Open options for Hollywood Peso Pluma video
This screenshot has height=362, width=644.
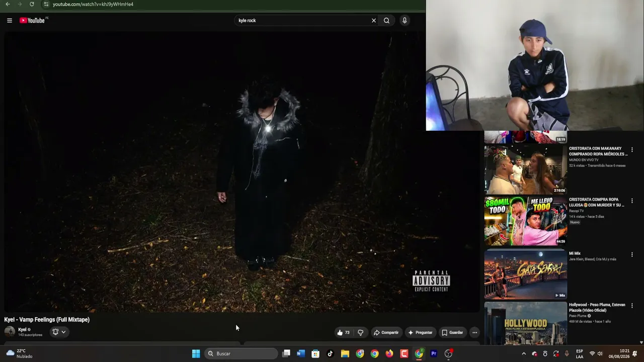pyautogui.click(x=632, y=306)
